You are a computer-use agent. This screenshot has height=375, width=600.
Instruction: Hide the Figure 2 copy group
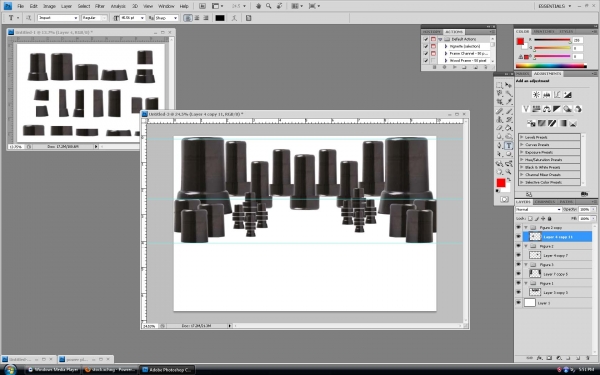pyautogui.click(x=518, y=227)
